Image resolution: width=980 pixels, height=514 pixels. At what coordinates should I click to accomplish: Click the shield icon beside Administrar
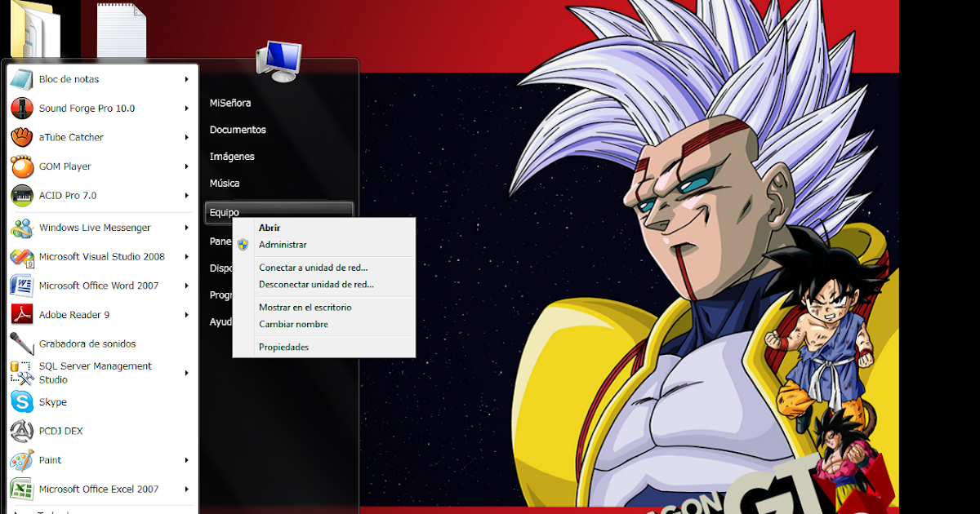coord(243,245)
